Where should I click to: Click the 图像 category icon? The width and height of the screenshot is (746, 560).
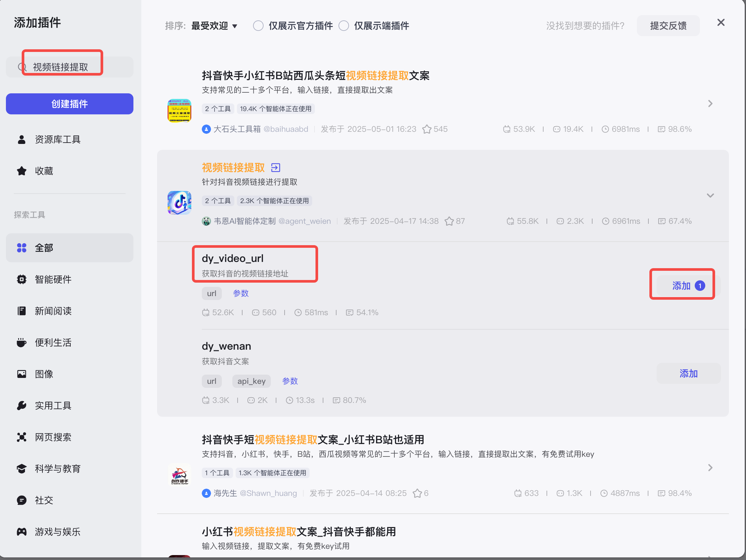[x=22, y=374]
